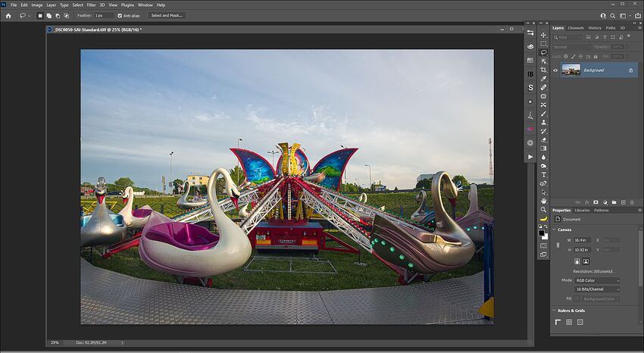Open the RGB Color mode dropdown
Image resolution: width=644 pixels, height=353 pixels.
pyautogui.click(x=596, y=280)
